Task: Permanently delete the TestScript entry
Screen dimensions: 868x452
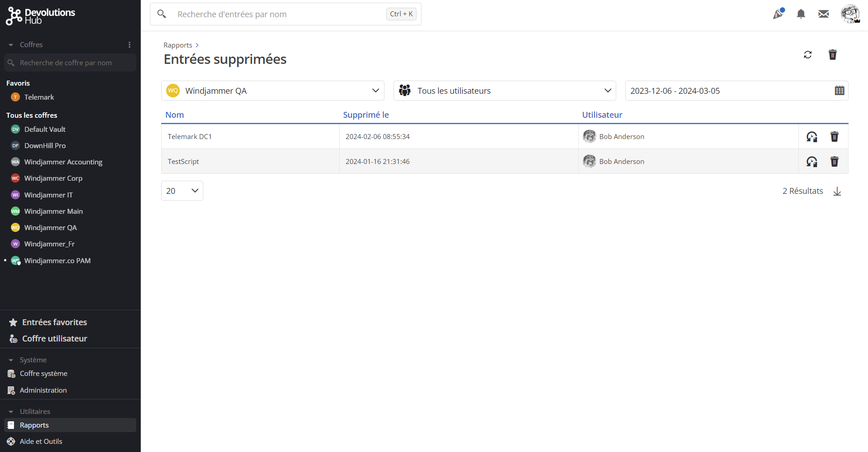Action: pos(834,161)
